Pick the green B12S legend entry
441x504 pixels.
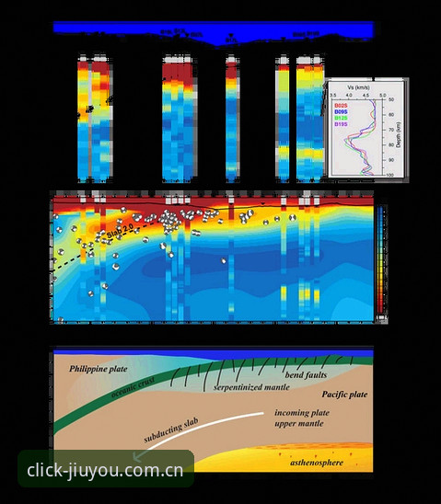pos(341,118)
